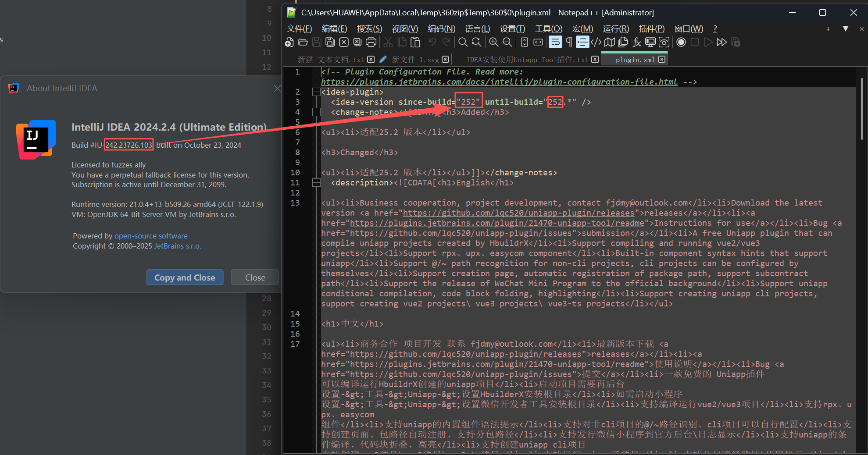Open the JetBrains s.r.o. link
This screenshot has height=455, width=868.
(x=178, y=246)
